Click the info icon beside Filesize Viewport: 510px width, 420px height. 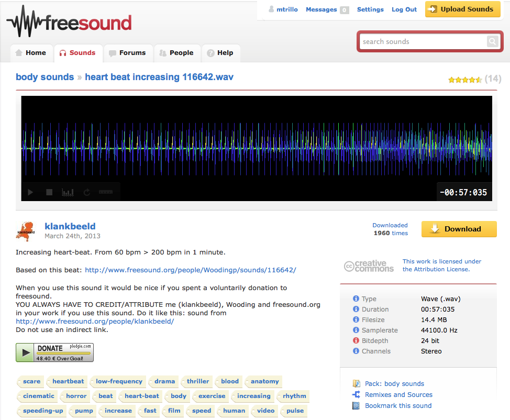pos(356,319)
